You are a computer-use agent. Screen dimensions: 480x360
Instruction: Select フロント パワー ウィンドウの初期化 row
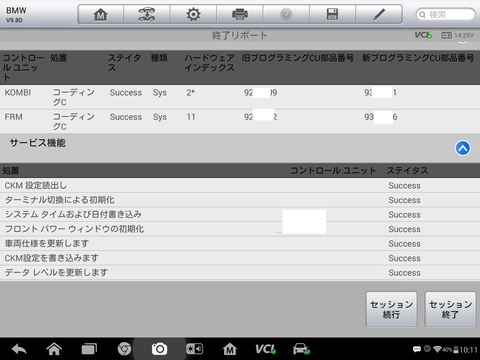pos(240,229)
